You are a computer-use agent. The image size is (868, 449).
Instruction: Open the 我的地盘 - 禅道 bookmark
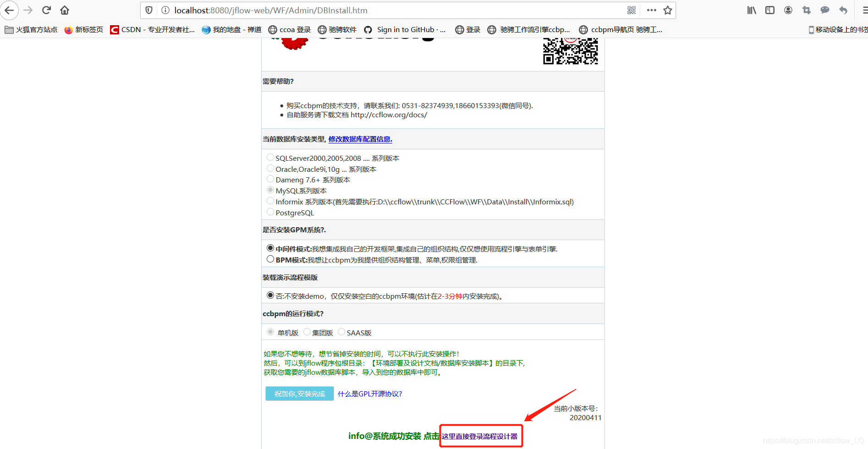232,30
